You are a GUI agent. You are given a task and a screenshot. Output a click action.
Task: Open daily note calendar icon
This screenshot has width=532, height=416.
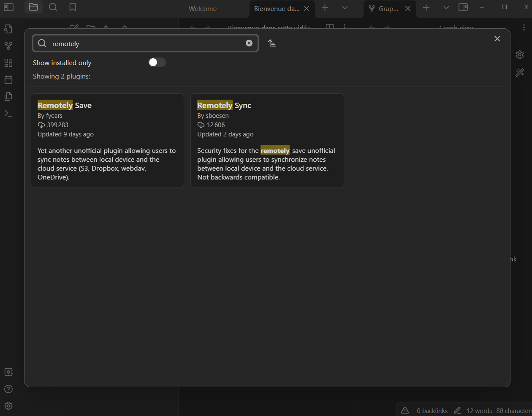pyautogui.click(x=8, y=79)
